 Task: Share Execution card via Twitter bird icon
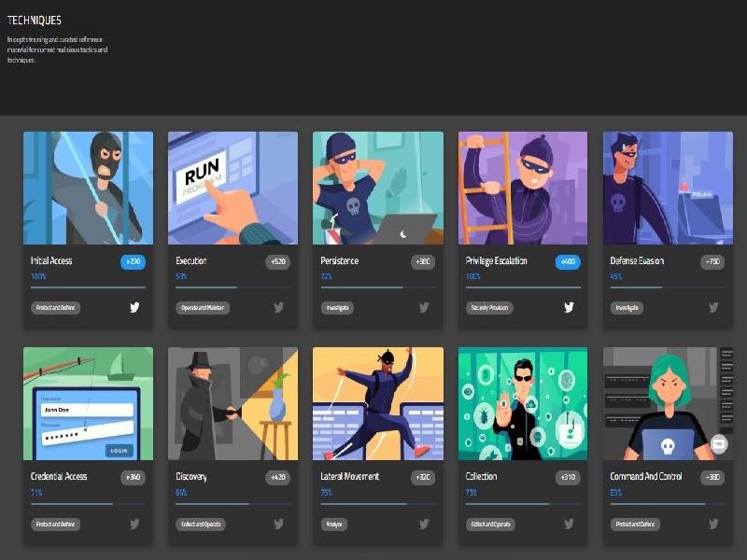(x=278, y=308)
